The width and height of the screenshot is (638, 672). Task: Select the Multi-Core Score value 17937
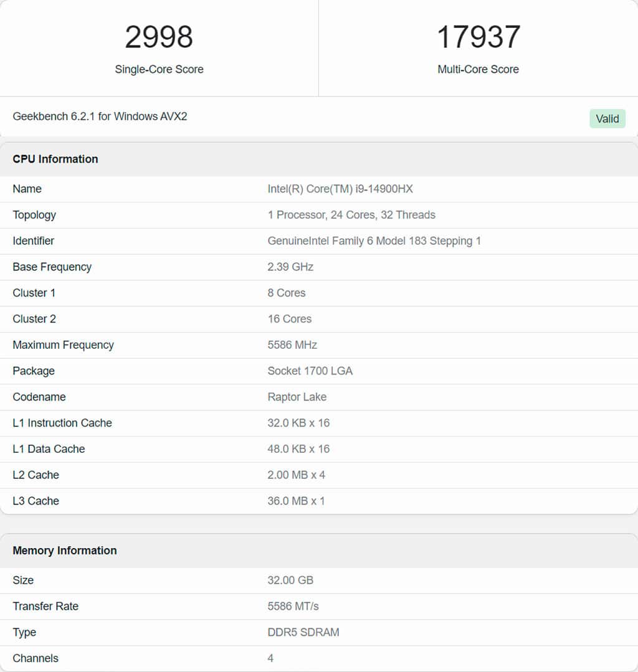[x=478, y=37]
